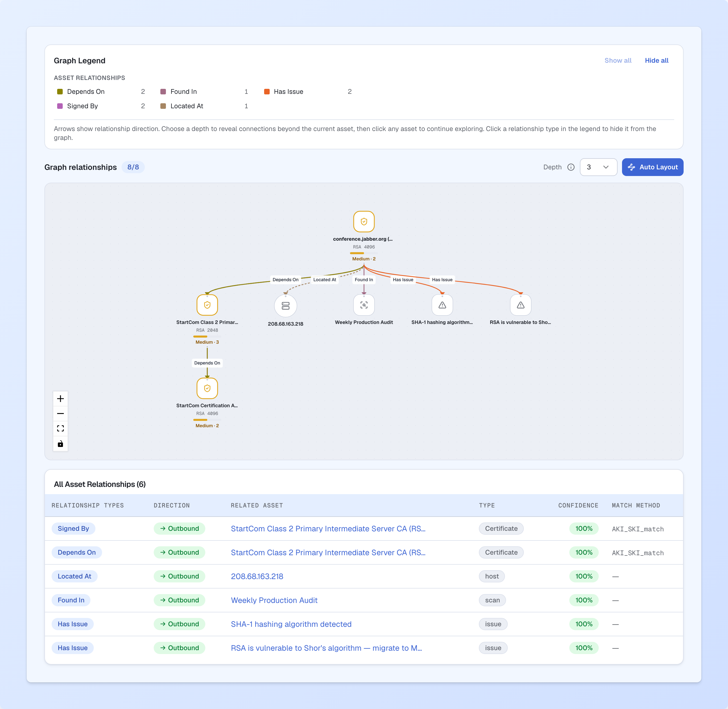
Task: Click Hide all in Graph Legend
Action: point(656,60)
